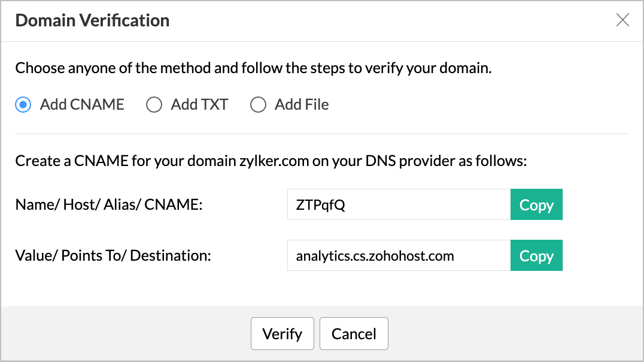
Task: Click the ZTPqfQ text value
Action: click(317, 204)
